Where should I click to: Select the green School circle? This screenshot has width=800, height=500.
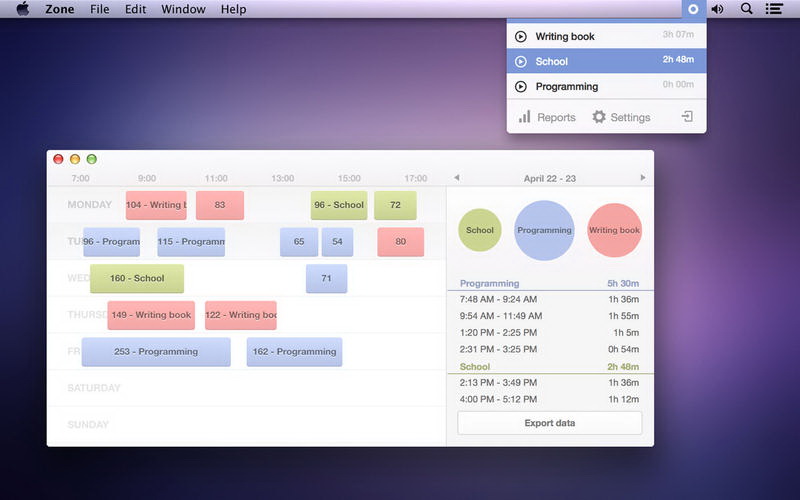point(480,230)
